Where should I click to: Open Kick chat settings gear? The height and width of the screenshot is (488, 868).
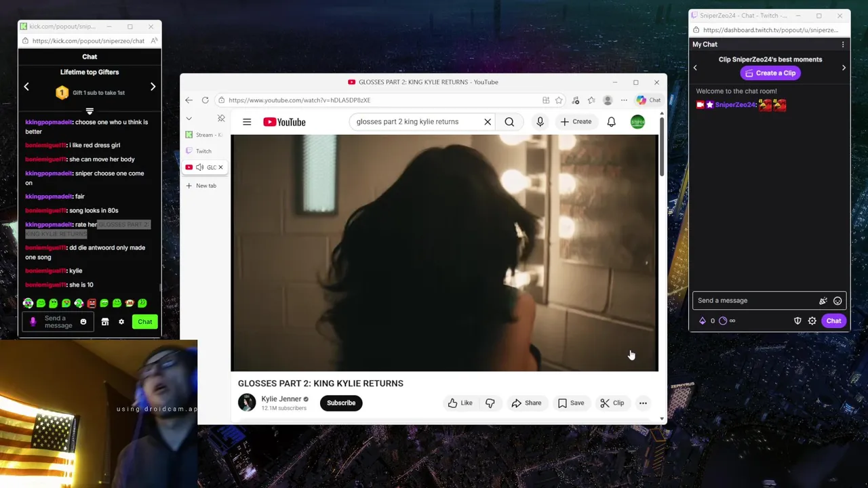pyautogui.click(x=121, y=322)
